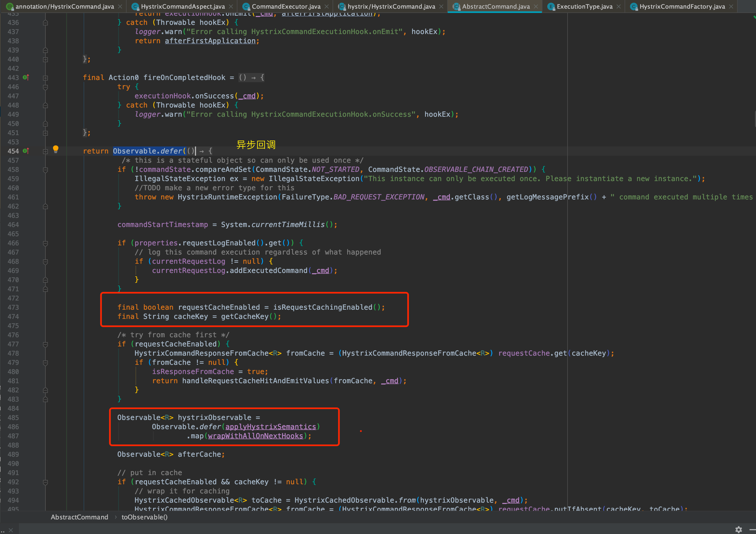Click the applyHystrixSemantics reference link
The width and height of the screenshot is (756, 534).
(270, 427)
